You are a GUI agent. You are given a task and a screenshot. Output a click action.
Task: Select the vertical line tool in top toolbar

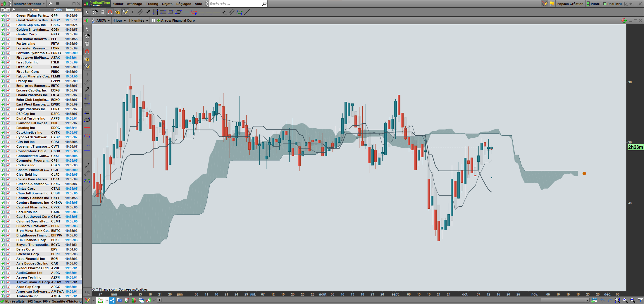(x=156, y=12)
